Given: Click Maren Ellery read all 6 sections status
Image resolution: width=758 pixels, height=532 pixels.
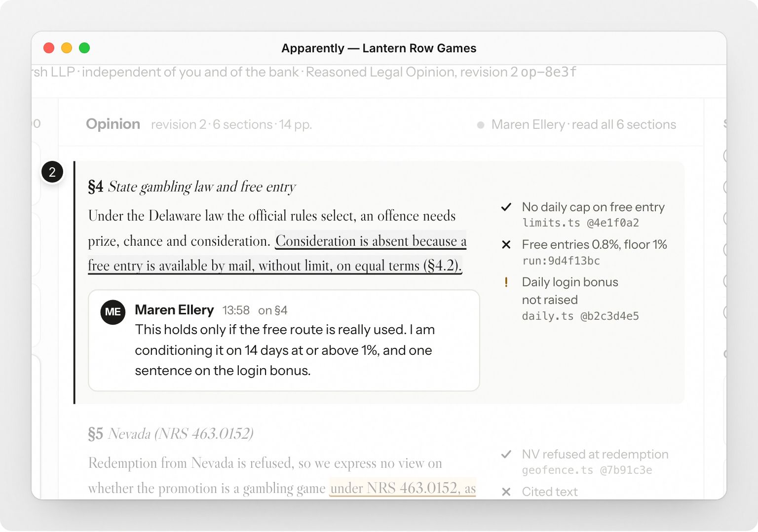Looking at the screenshot, I should 584,125.
